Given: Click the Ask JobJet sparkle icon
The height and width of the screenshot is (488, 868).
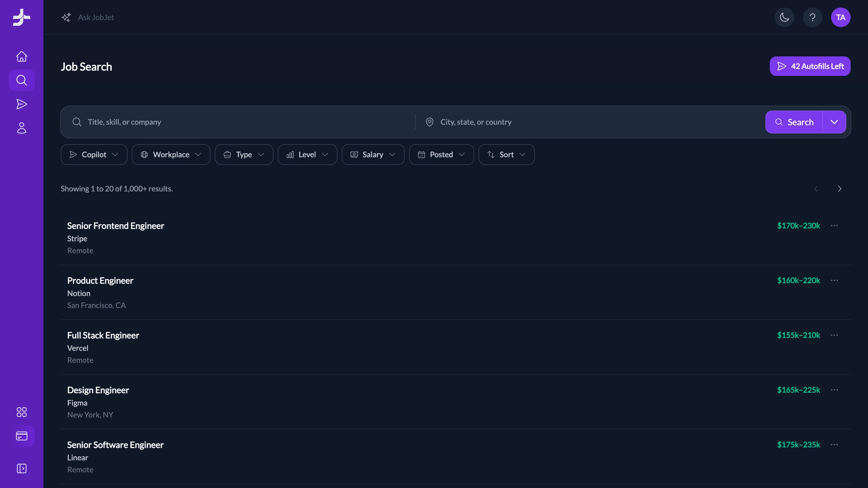Looking at the screenshot, I should click(x=66, y=17).
